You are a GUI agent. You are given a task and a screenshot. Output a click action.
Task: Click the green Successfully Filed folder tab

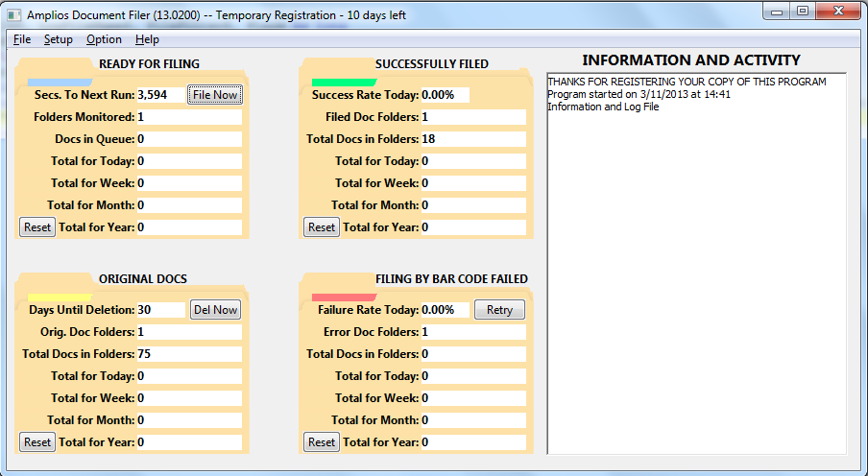(x=344, y=82)
